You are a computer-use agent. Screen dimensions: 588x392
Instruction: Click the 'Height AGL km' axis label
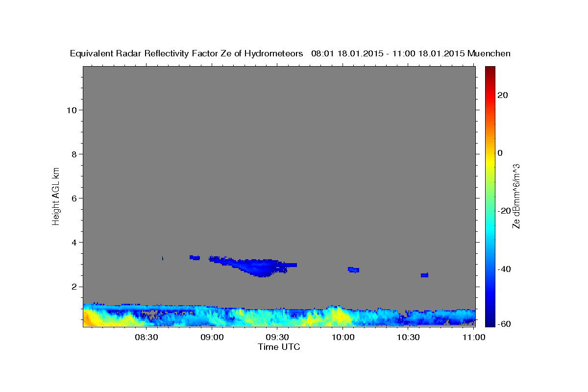pos(56,196)
